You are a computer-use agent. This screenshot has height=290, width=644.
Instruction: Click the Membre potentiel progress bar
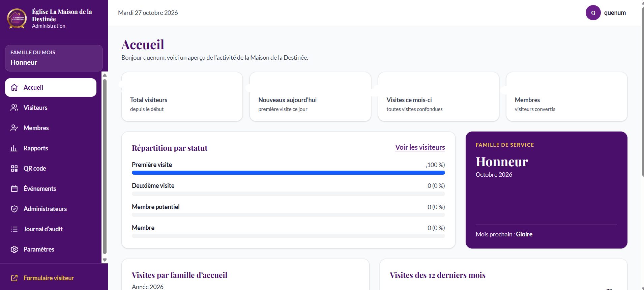288,215
